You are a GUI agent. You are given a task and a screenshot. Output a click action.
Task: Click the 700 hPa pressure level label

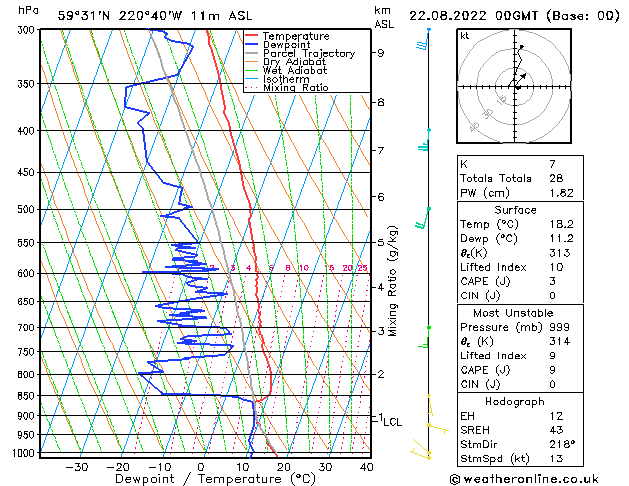28,328
